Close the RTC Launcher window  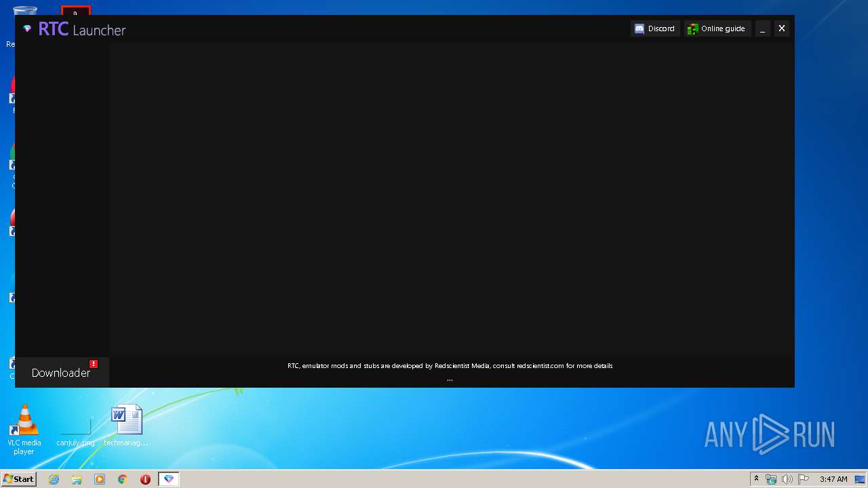[782, 28]
